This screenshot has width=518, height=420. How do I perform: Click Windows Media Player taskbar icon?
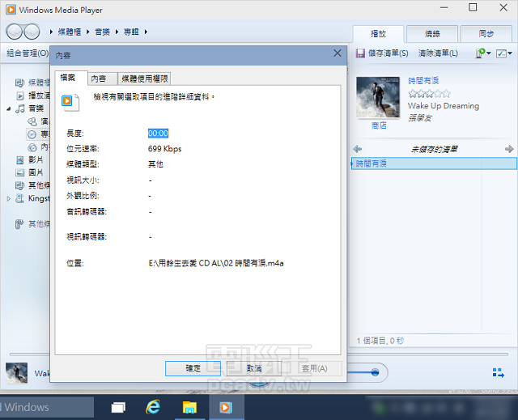pos(226,407)
